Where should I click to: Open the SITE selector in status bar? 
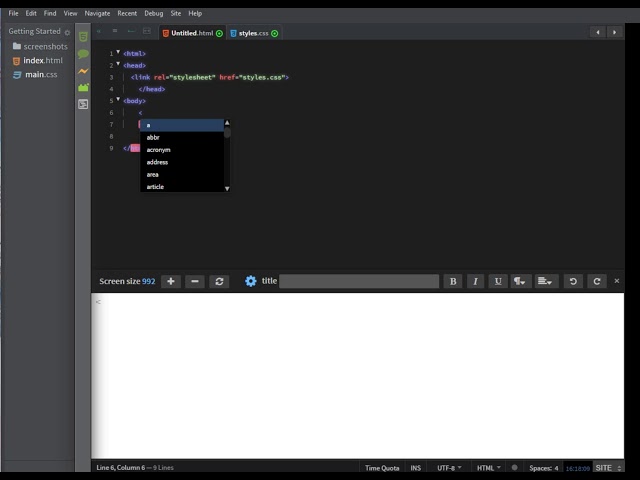point(608,468)
